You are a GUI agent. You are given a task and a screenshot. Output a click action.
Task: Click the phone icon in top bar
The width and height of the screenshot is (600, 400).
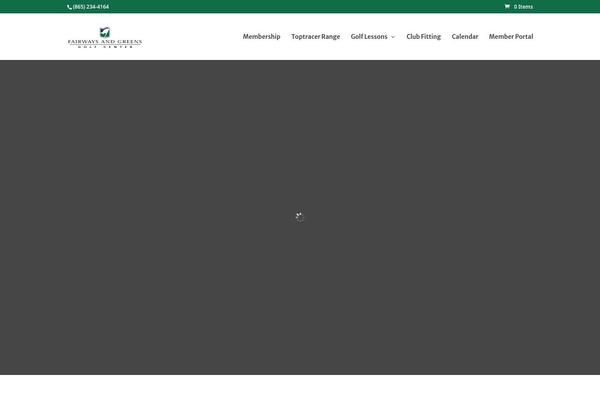point(69,7)
